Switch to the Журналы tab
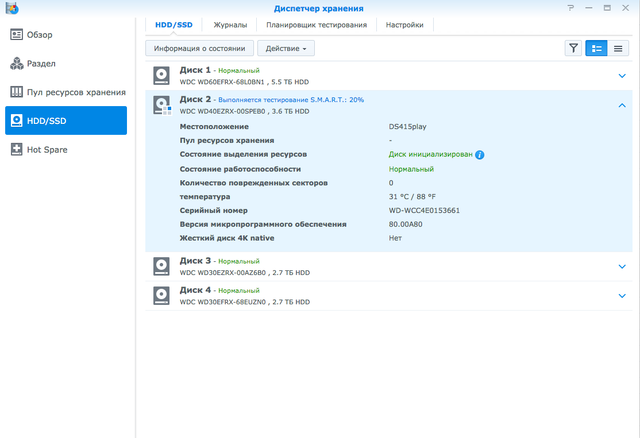The width and height of the screenshot is (640, 438). point(230,25)
